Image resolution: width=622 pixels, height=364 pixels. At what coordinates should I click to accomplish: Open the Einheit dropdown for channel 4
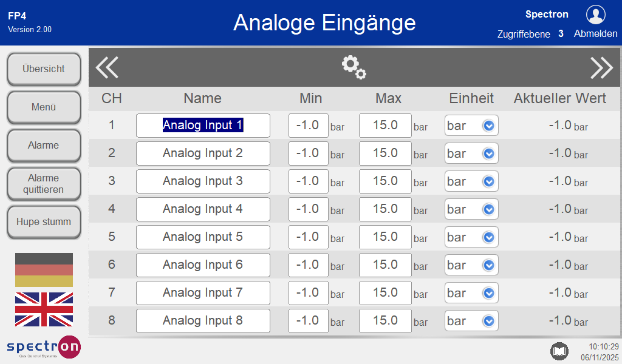click(471, 209)
